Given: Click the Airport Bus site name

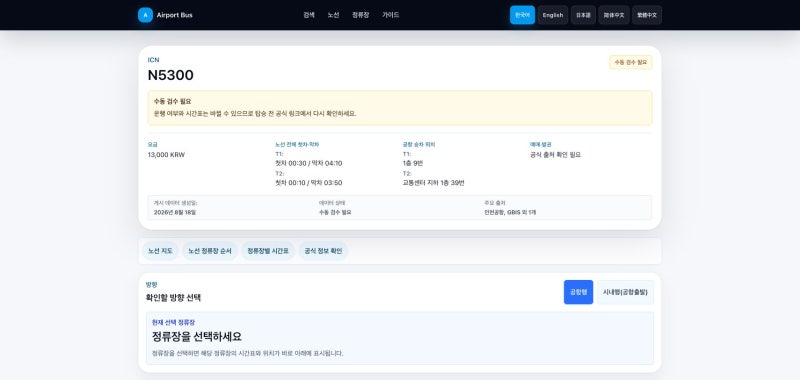Looking at the screenshot, I should pyautogui.click(x=174, y=15).
